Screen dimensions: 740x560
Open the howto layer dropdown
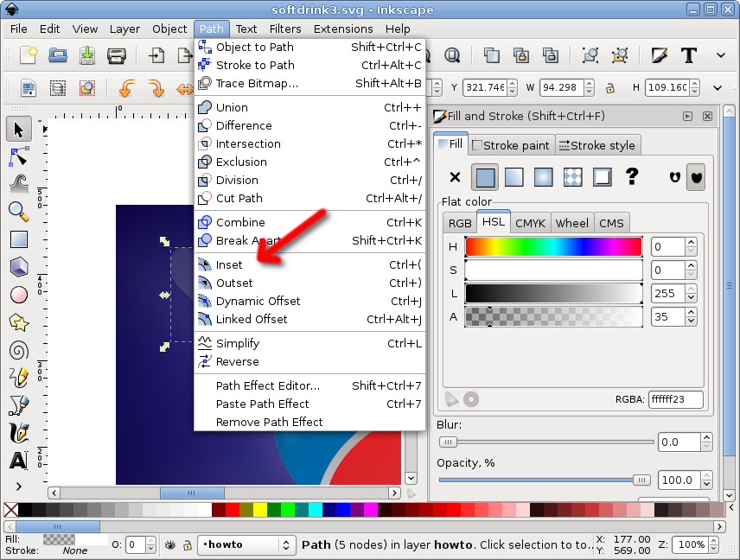[246, 545]
